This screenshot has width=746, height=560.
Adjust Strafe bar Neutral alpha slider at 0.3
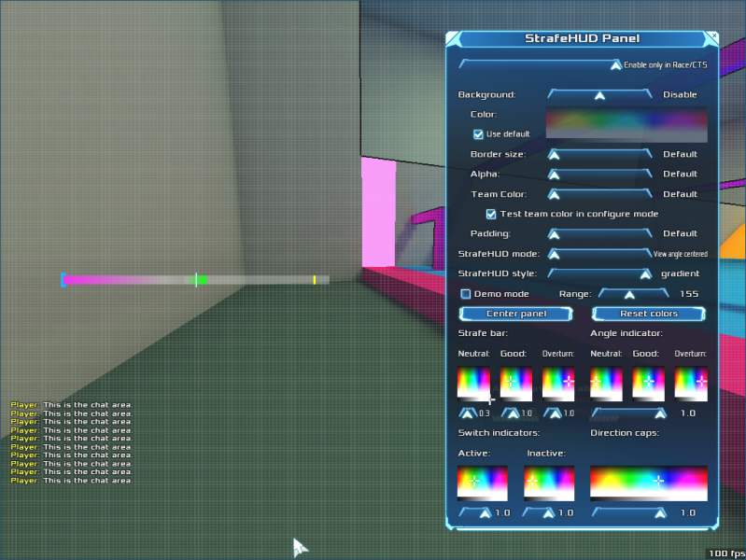point(468,413)
